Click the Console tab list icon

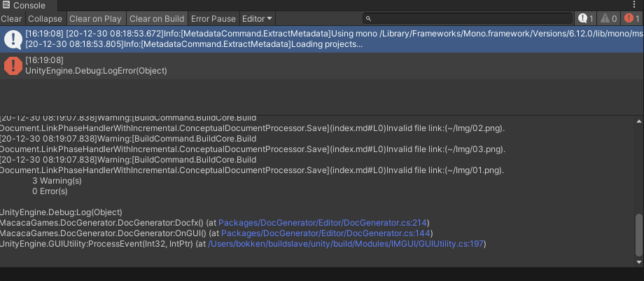tap(6, 6)
